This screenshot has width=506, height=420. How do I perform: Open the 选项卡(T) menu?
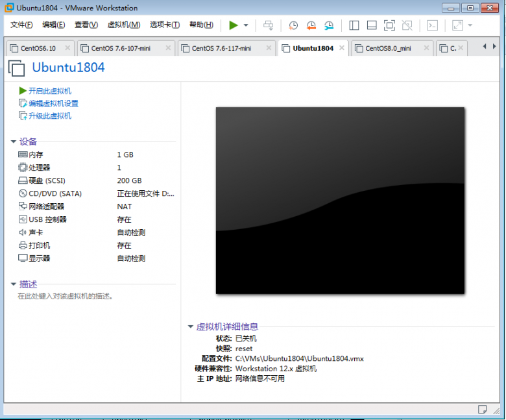(x=165, y=25)
